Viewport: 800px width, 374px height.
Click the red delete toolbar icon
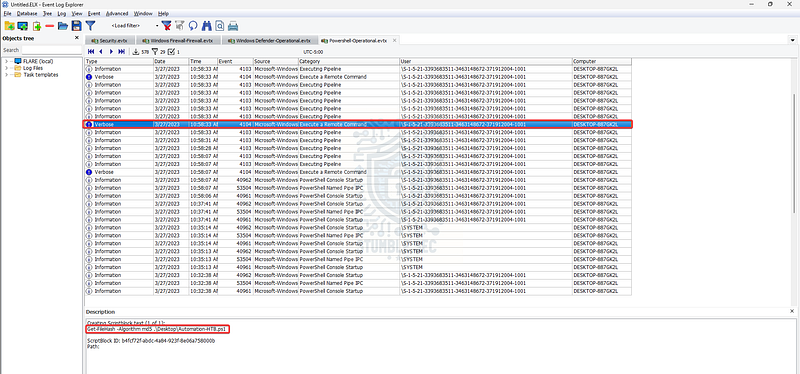pos(50,26)
